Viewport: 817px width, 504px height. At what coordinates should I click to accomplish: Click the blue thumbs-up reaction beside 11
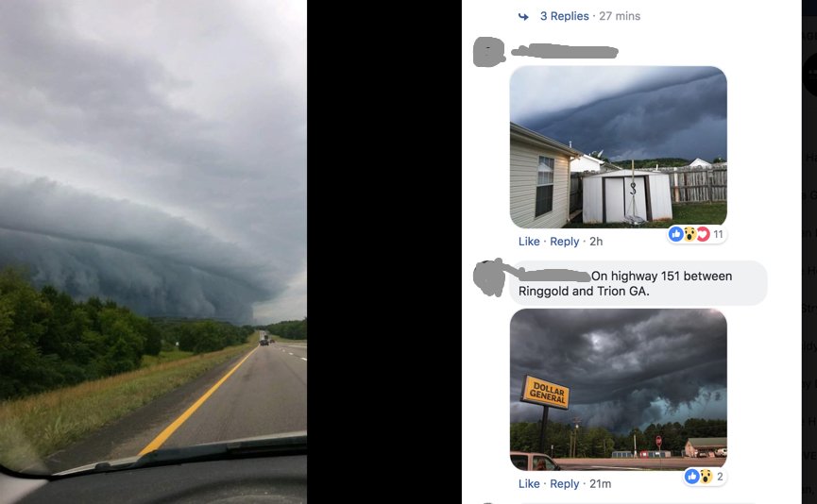coord(676,234)
